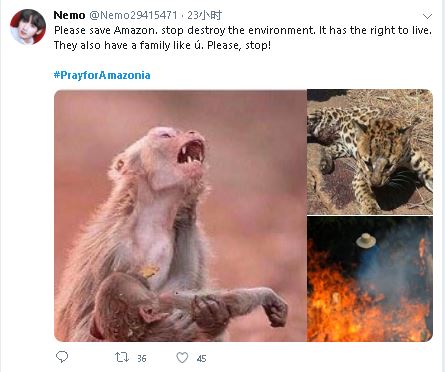Click the tweet line starting 'Please save Amazon'

pos(243,30)
